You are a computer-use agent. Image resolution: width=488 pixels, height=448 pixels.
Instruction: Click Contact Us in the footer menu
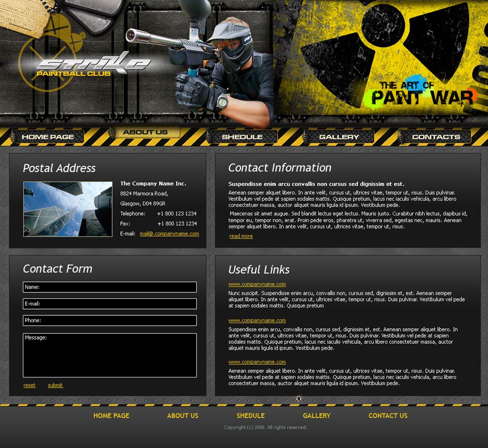click(388, 416)
